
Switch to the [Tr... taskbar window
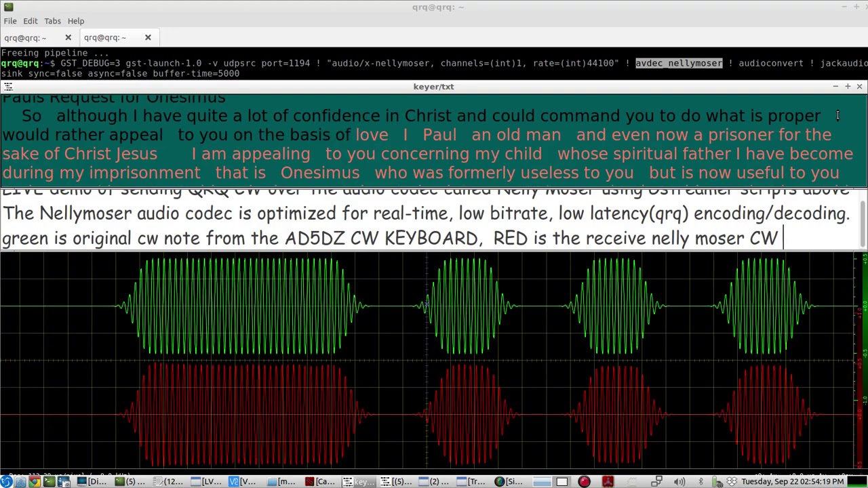tap(473, 481)
